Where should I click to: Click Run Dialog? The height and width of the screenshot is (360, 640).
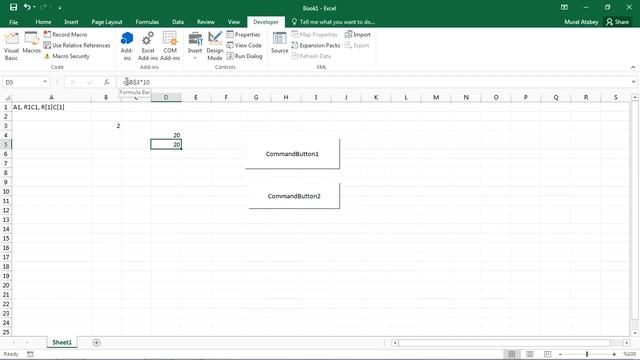[x=244, y=56]
